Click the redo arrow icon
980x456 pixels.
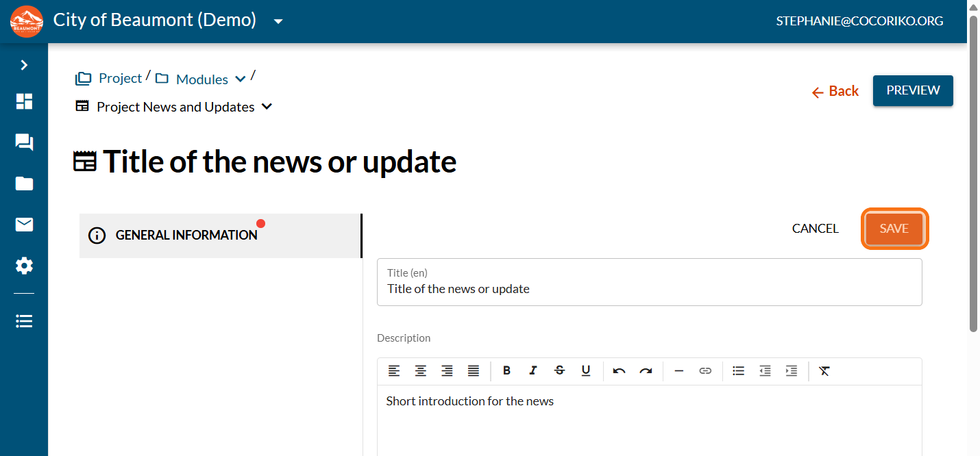coord(646,370)
